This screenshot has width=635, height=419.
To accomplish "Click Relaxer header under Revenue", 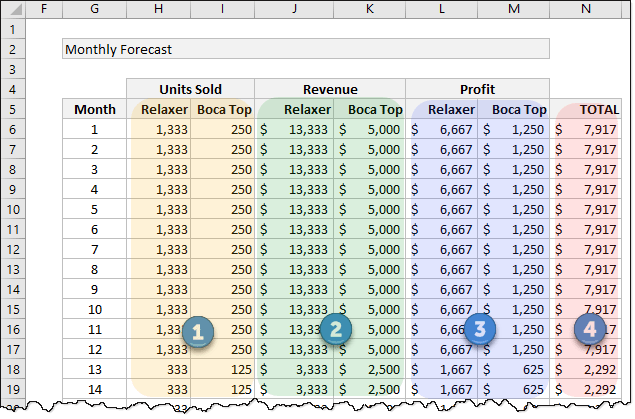I will 294,109.
